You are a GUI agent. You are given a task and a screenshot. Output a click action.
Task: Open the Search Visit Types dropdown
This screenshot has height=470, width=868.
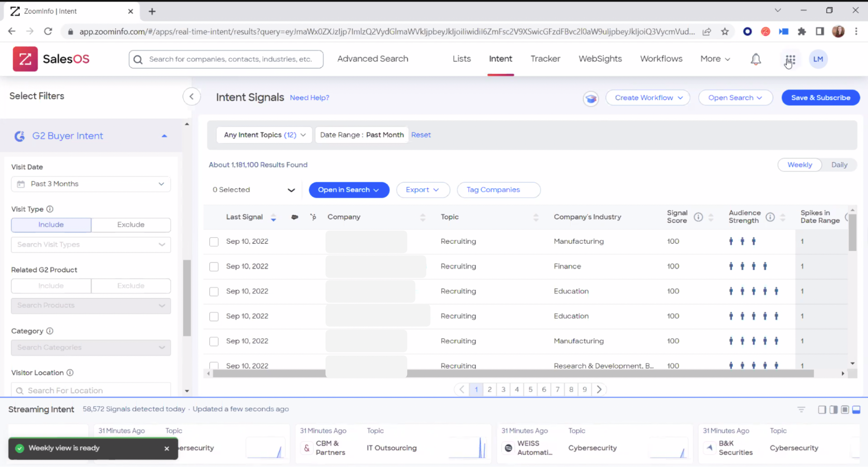(91, 245)
